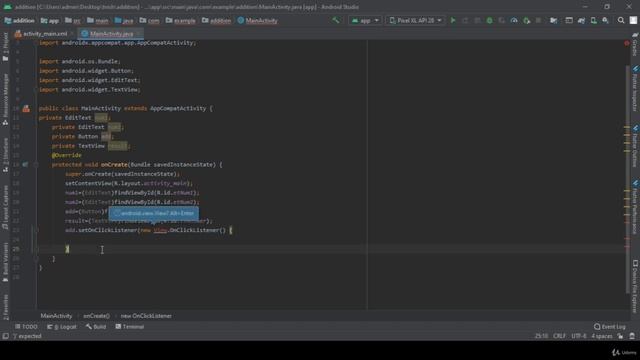
Task: Click the override gutter icon beside onCreate
Action: [x=25, y=164]
